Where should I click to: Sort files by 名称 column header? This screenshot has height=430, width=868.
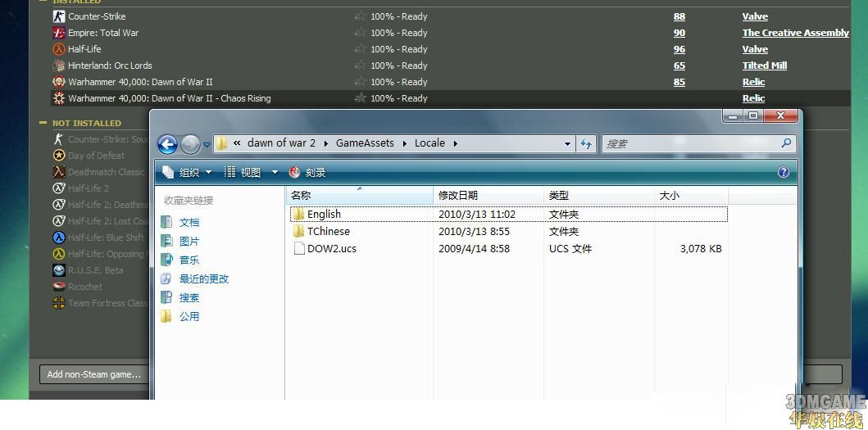359,196
